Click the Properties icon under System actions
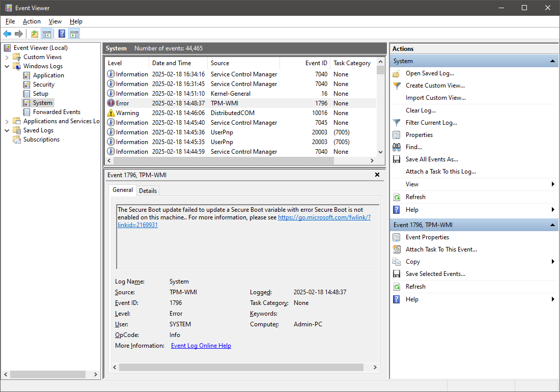The width and height of the screenshot is (560, 392). pos(397,135)
